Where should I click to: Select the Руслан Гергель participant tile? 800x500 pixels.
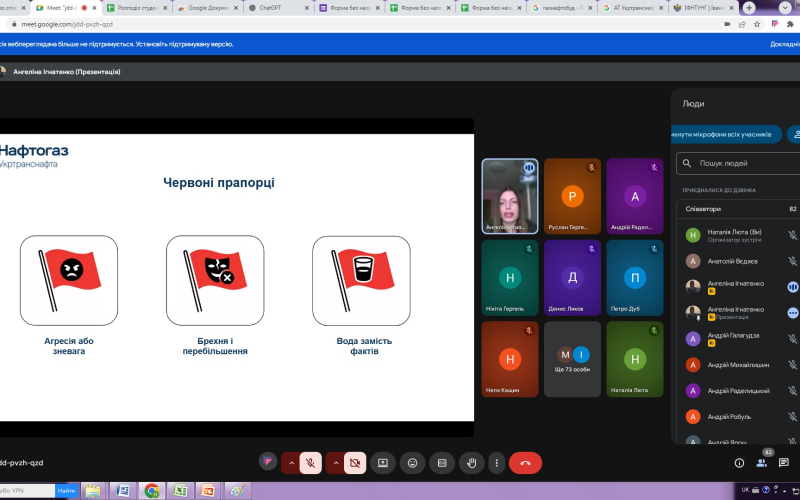pyautogui.click(x=572, y=196)
